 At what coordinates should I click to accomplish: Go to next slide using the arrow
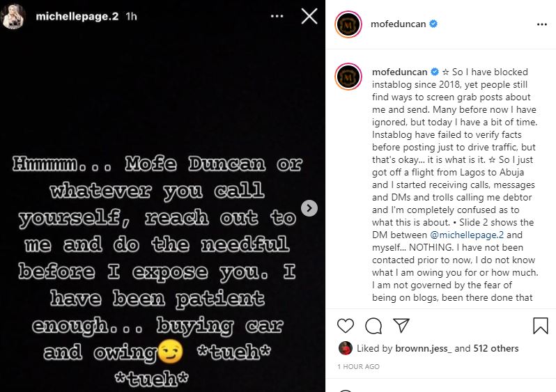[309, 207]
